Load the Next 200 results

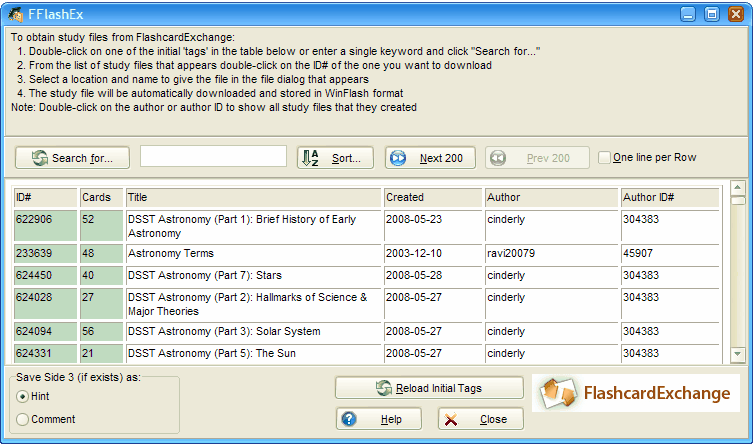tap(430, 158)
